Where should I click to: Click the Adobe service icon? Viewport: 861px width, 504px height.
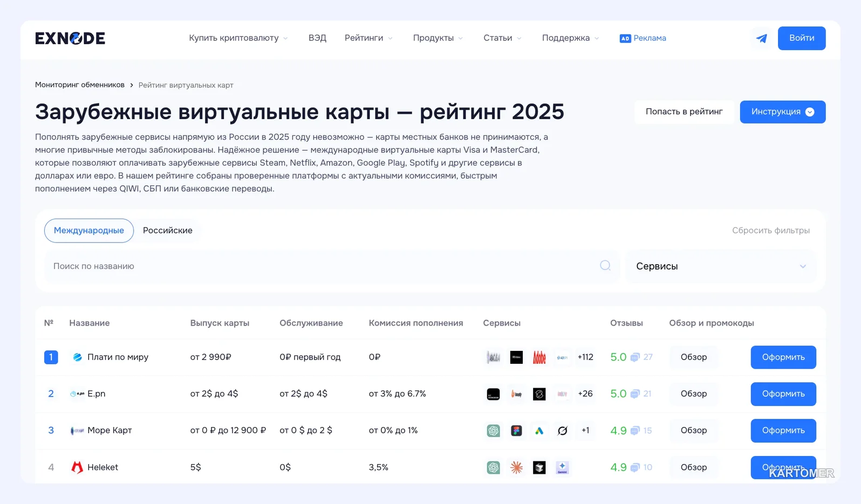pos(539,357)
